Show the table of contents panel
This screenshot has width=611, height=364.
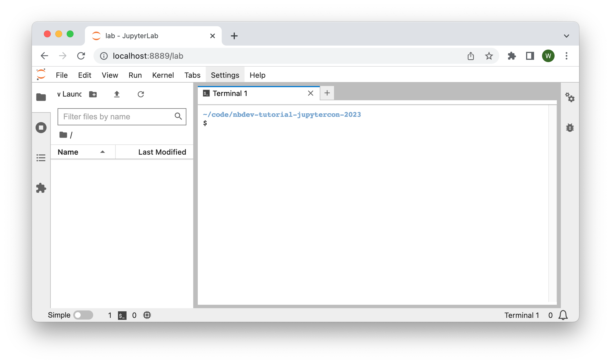[x=41, y=158]
